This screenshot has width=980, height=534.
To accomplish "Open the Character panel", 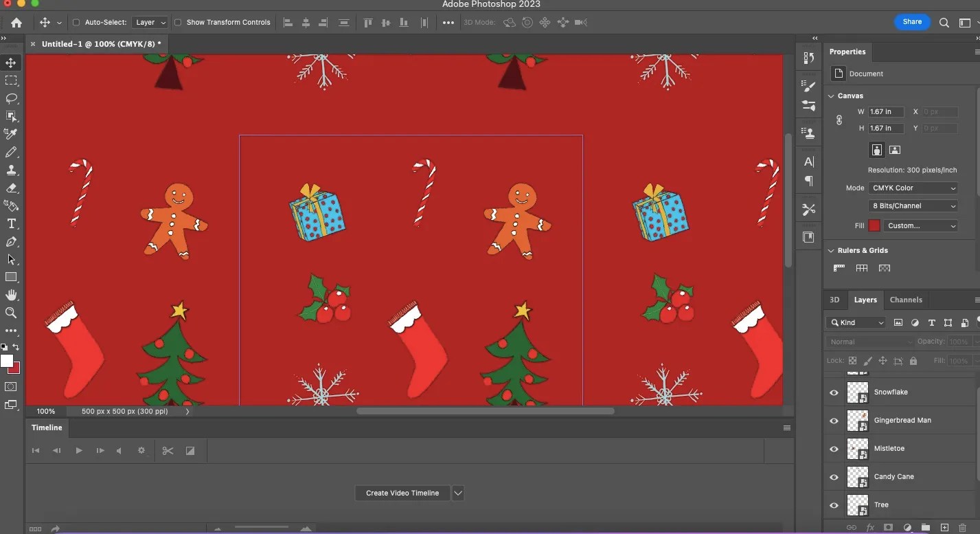I will [808, 162].
